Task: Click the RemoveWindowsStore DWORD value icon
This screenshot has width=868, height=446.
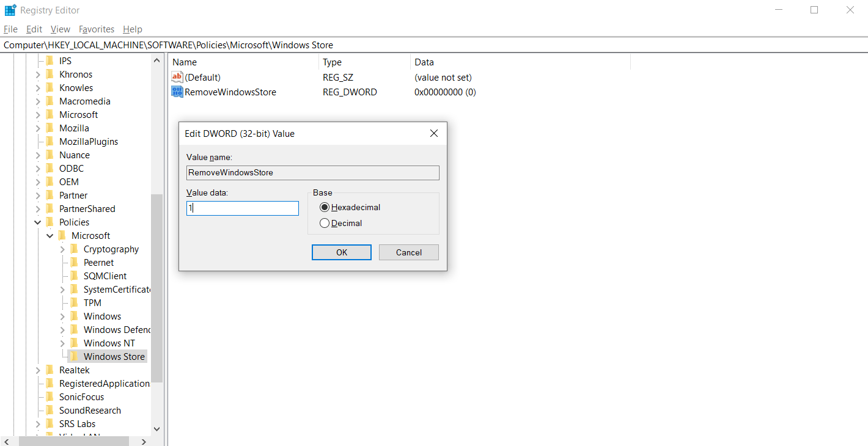Action: (177, 92)
